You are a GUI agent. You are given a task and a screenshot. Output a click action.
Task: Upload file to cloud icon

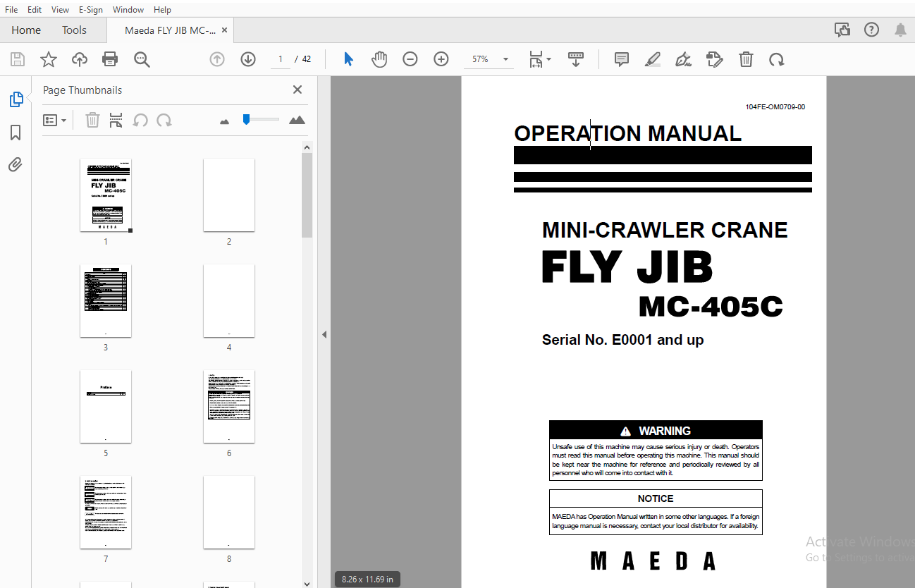tap(80, 59)
